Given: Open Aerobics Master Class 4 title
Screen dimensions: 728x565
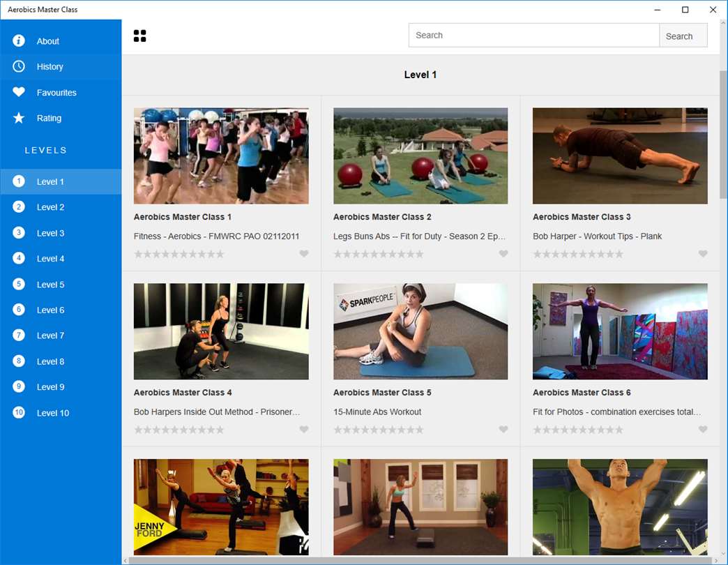Looking at the screenshot, I should [183, 392].
